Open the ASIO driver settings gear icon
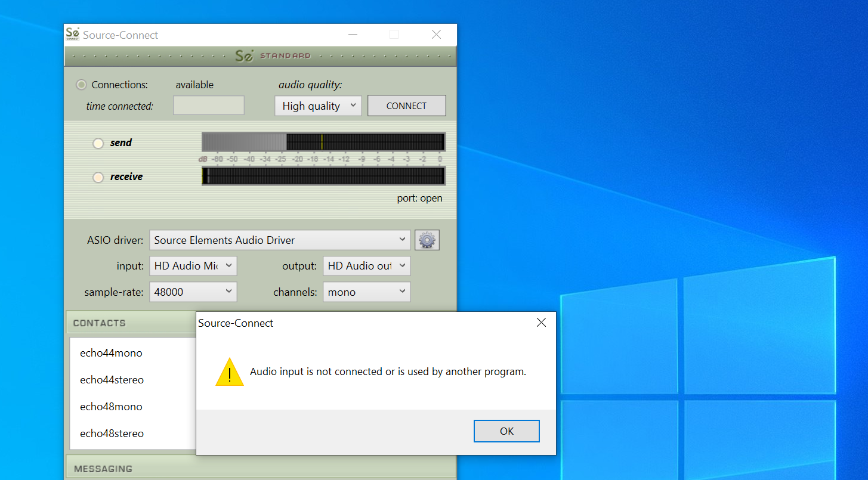Viewport: 868px width, 480px height. pos(427,240)
